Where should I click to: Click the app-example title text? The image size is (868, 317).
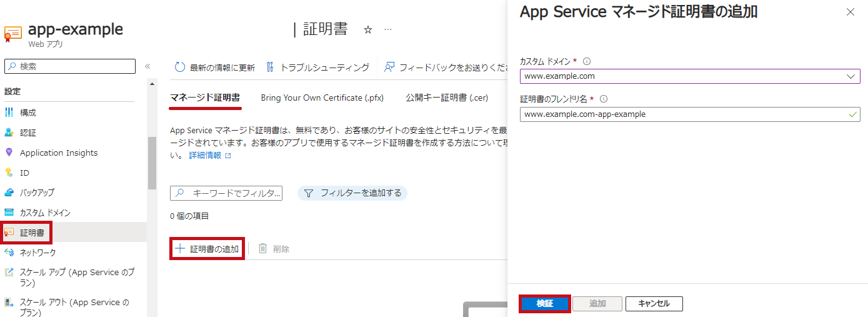[x=76, y=29]
